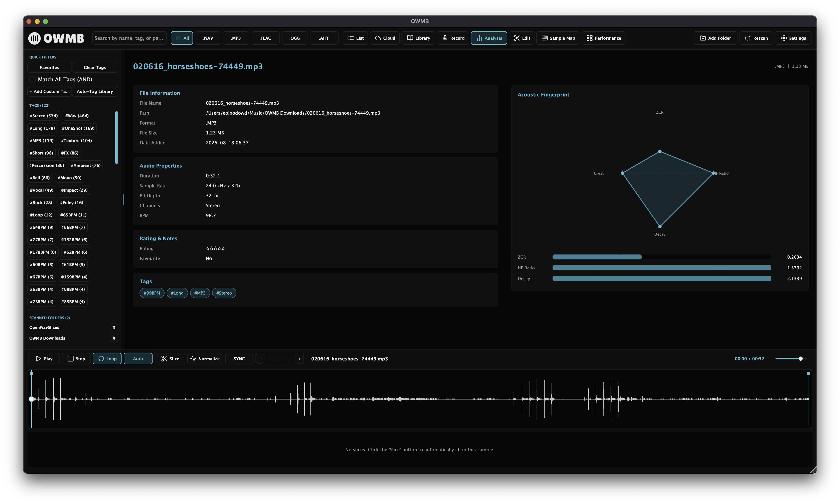Open the Sample Map view
This screenshot has height=504, width=840.
coord(558,38)
